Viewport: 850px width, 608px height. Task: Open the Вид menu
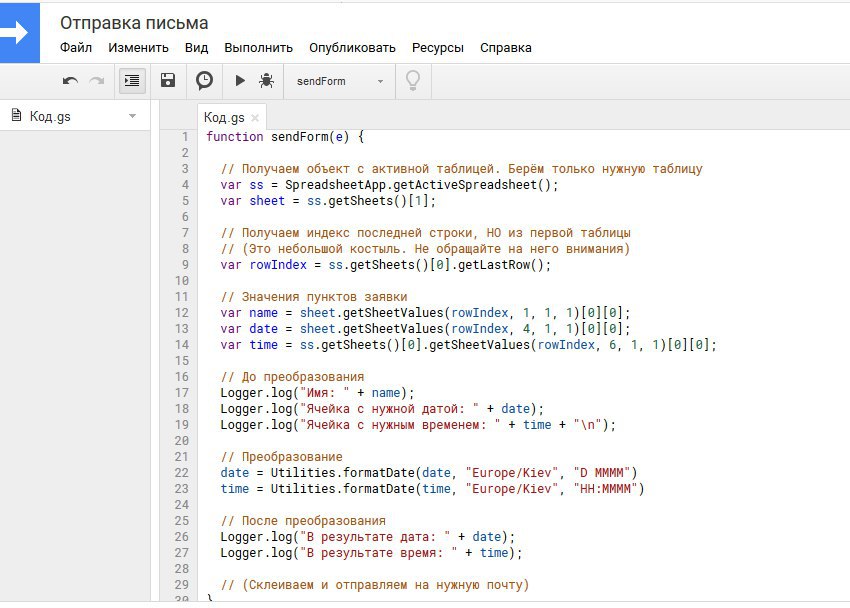pyautogui.click(x=196, y=47)
